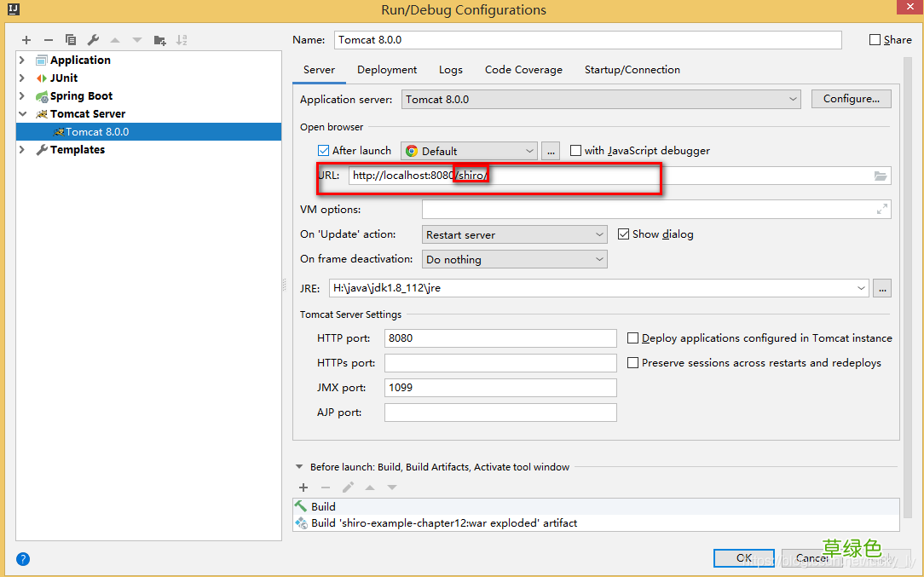Enable with JavaScript debugger checkbox
The height and width of the screenshot is (577, 924).
[x=575, y=151]
